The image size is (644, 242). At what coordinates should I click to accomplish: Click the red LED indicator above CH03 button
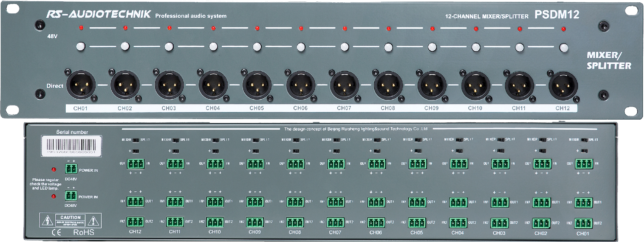[x=169, y=28]
